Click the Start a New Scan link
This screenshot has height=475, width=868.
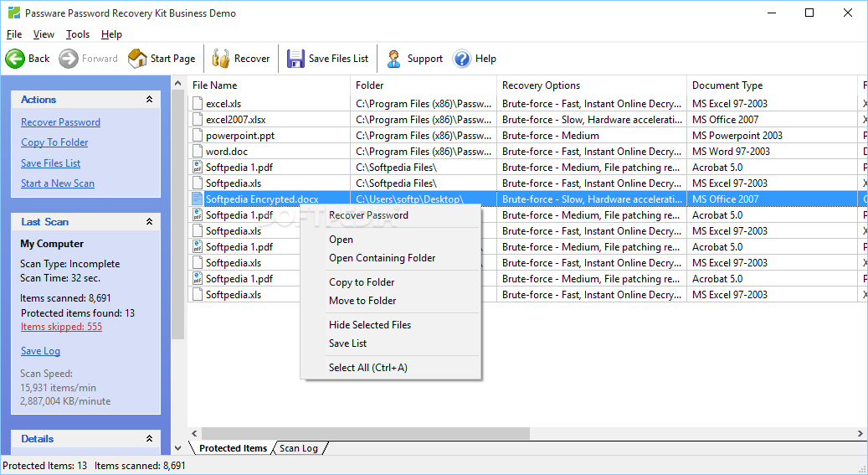(x=58, y=183)
